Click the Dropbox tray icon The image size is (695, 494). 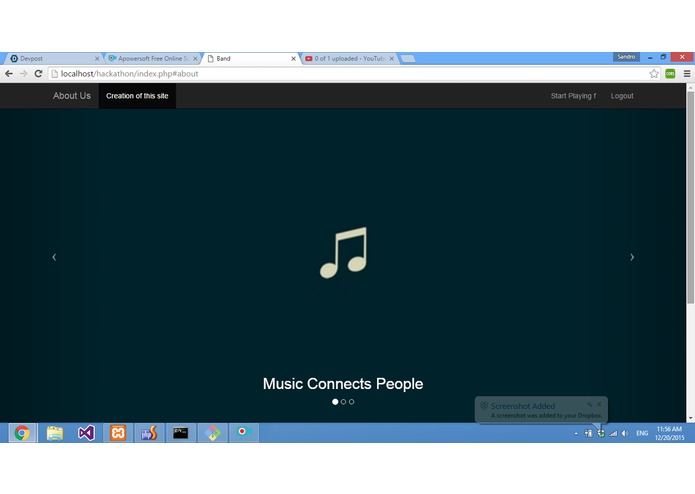(x=601, y=433)
